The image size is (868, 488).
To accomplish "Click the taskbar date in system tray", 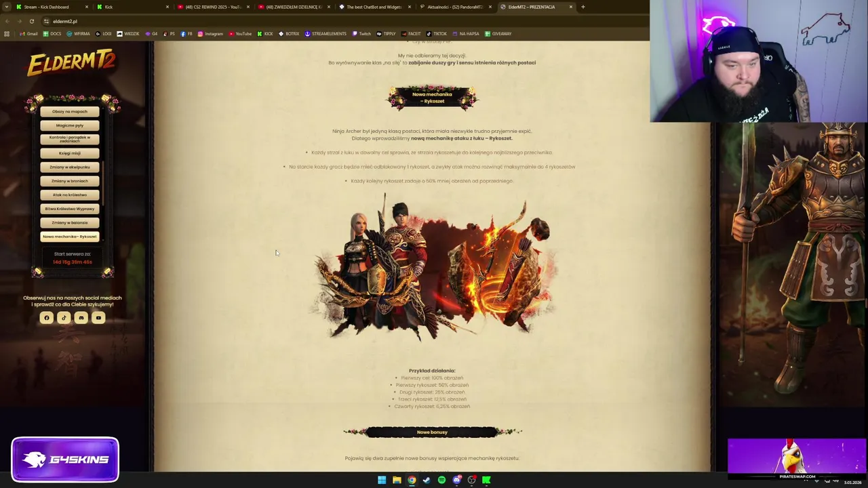I will point(852,483).
